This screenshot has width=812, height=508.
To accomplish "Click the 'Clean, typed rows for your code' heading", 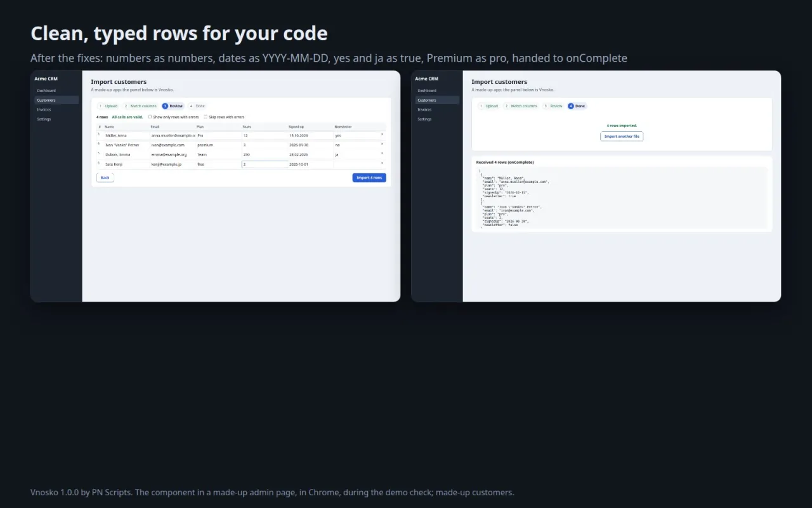I will 179,33.
